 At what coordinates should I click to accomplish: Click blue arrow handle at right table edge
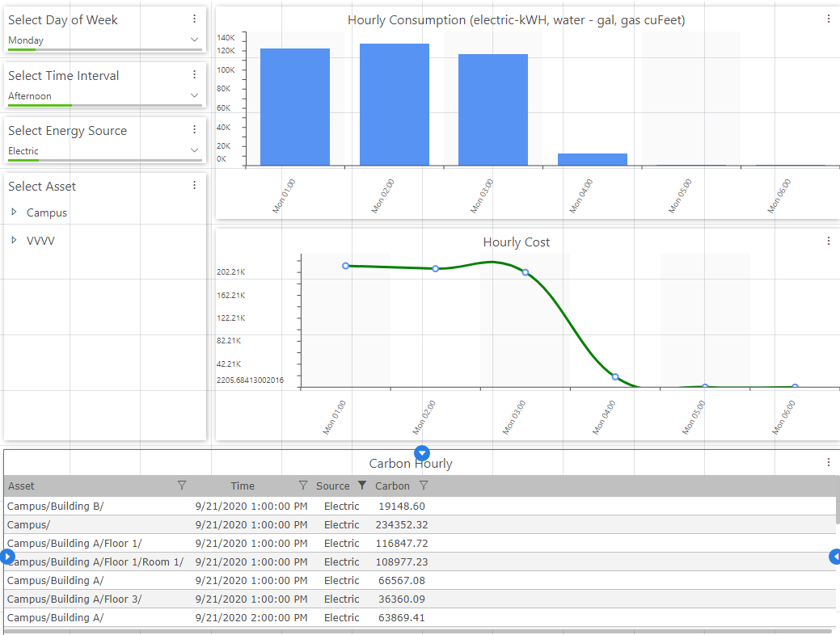pos(834,557)
